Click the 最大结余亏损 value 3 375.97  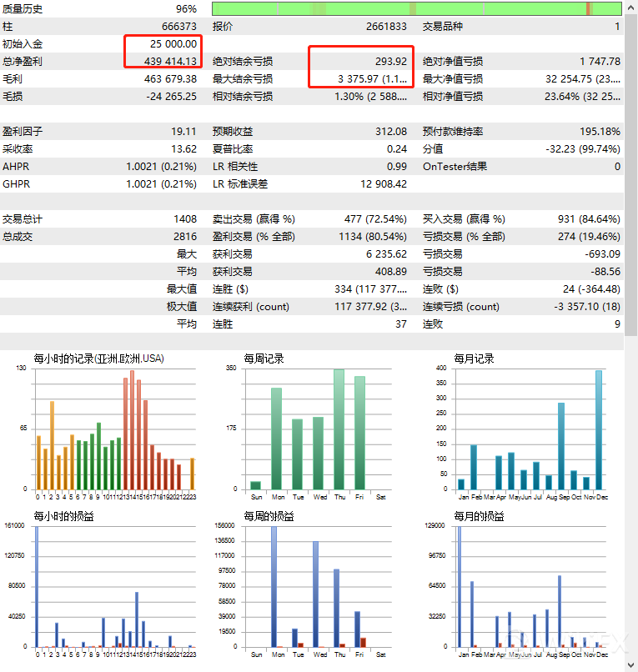tap(372, 79)
